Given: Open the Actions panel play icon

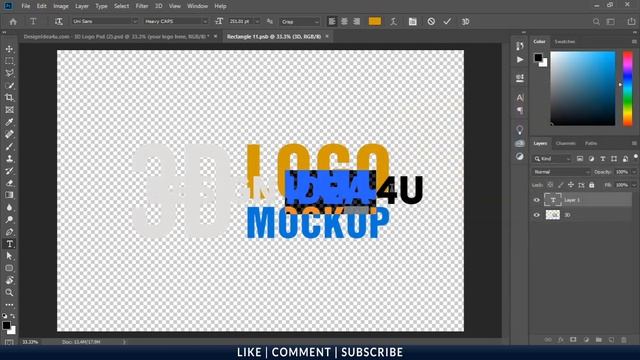Looking at the screenshot, I should click(520, 60).
